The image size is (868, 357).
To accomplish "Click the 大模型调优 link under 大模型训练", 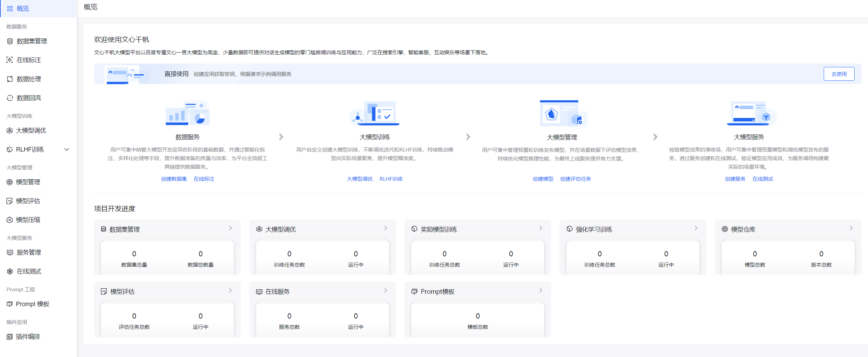I will pyautogui.click(x=360, y=179).
